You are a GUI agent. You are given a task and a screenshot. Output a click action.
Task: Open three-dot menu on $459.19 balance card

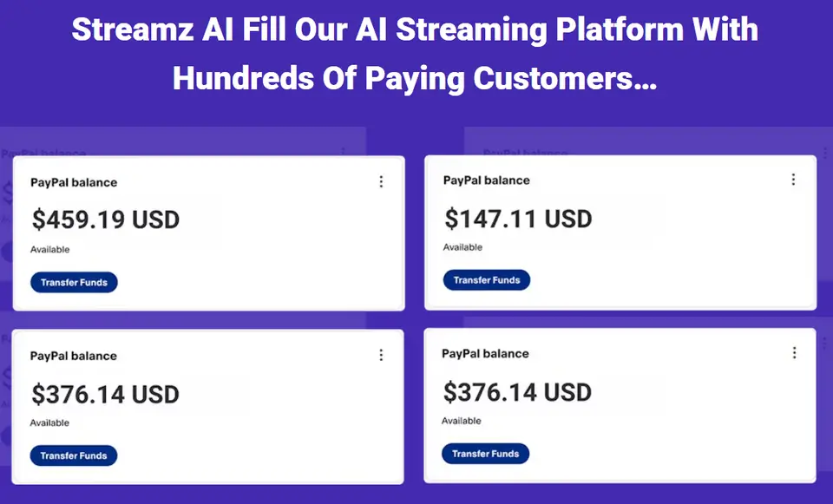point(381,181)
